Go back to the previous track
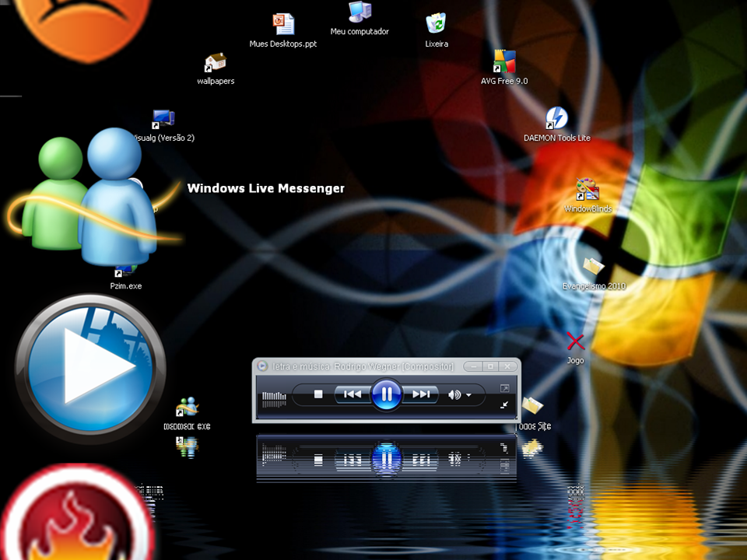The image size is (747, 560). [352, 394]
